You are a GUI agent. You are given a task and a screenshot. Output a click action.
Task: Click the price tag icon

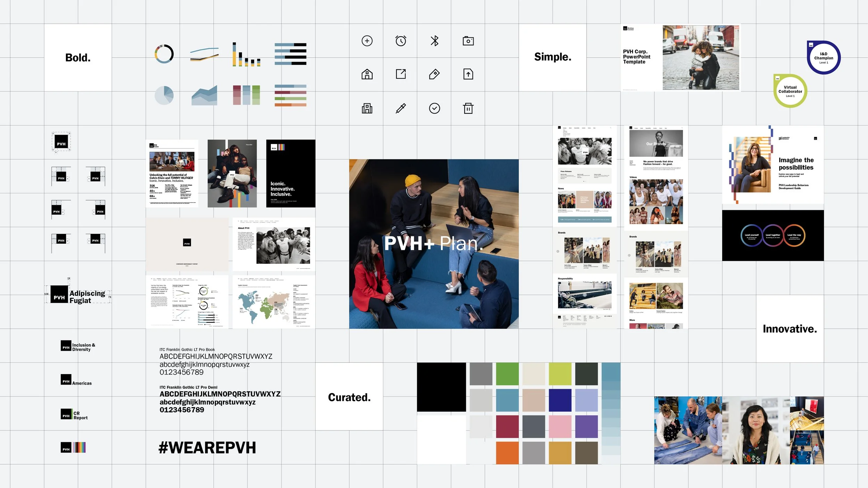(x=434, y=74)
